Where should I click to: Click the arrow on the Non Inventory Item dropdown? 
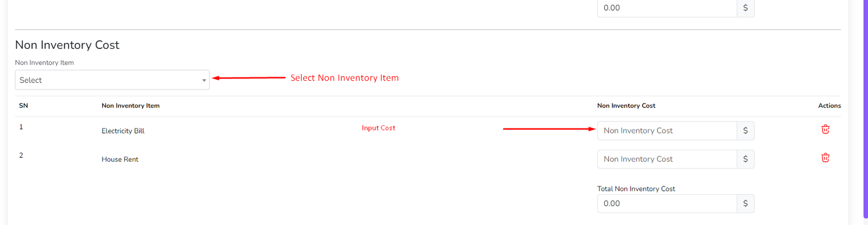204,80
